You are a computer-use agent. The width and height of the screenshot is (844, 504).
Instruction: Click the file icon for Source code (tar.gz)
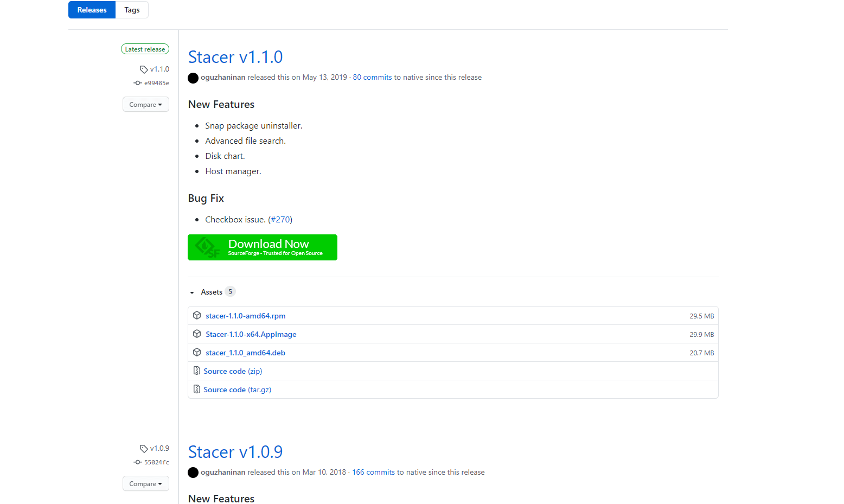[197, 389]
